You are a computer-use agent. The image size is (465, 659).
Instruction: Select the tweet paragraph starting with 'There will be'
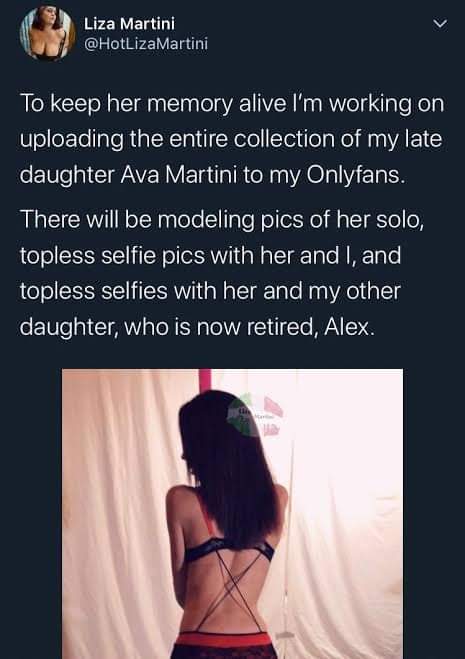(222, 273)
